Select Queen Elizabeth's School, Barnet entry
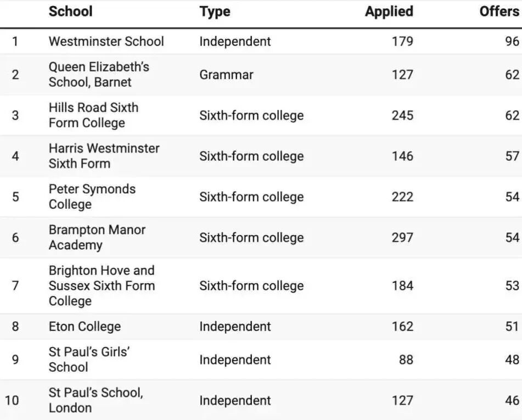Viewport: 522px width, 420px height. 99,74
